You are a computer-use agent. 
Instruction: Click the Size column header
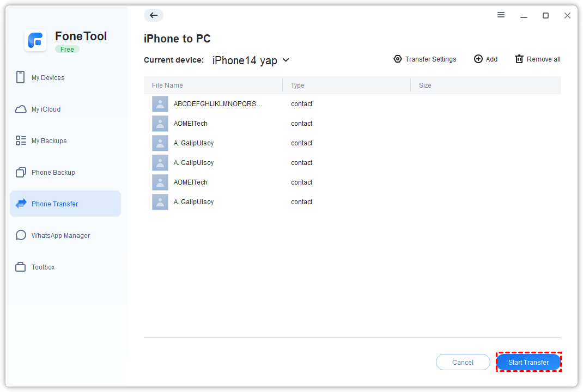tap(425, 85)
